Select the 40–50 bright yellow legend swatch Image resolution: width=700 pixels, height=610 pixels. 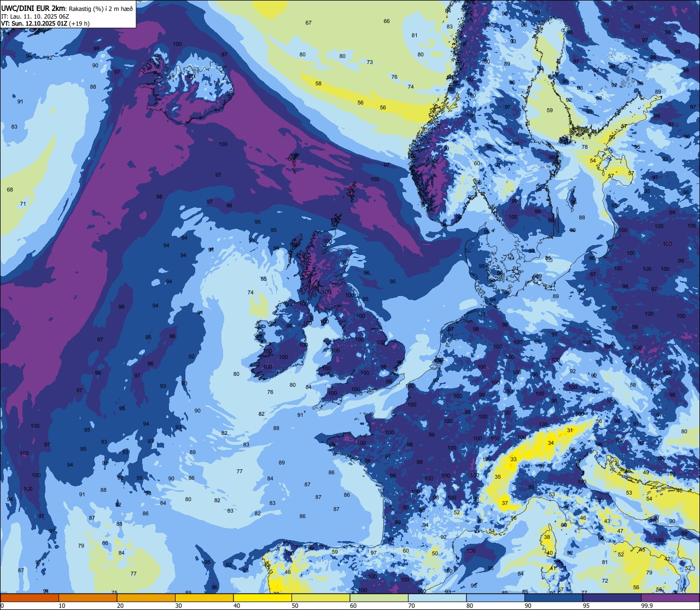(x=262, y=597)
